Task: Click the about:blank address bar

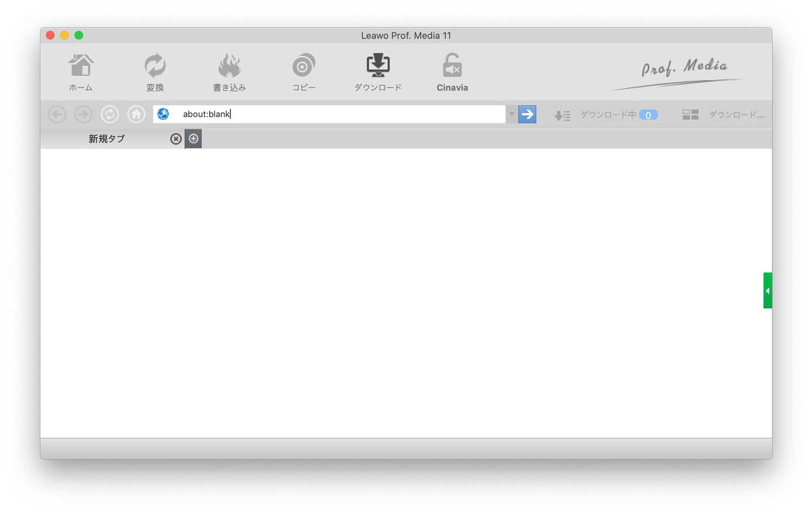Action: coord(336,114)
